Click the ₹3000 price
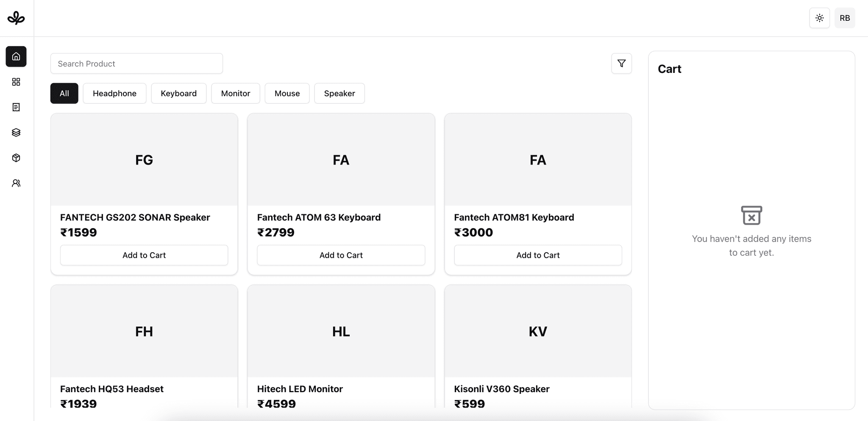The width and height of the screenshot is (868, 421). coord(473,232)
